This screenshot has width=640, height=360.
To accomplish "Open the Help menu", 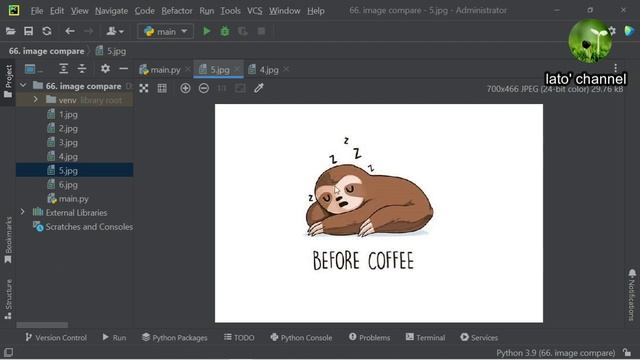I will pyautogui.click(x=316, y=11).
